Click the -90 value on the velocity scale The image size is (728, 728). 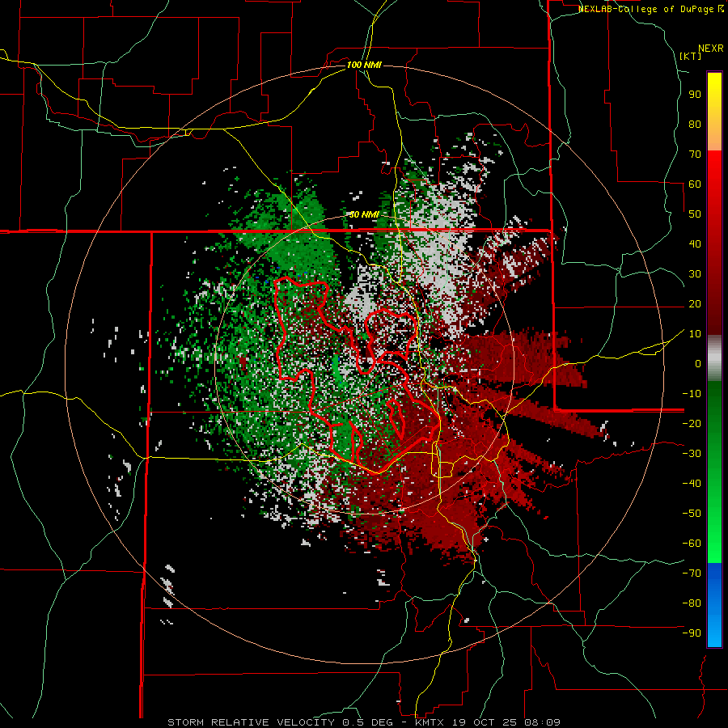click(692, 633)
